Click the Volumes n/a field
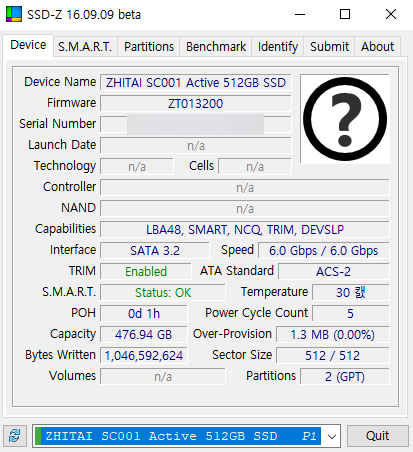This screenshot has height=452, width=413. click(163, 377)
